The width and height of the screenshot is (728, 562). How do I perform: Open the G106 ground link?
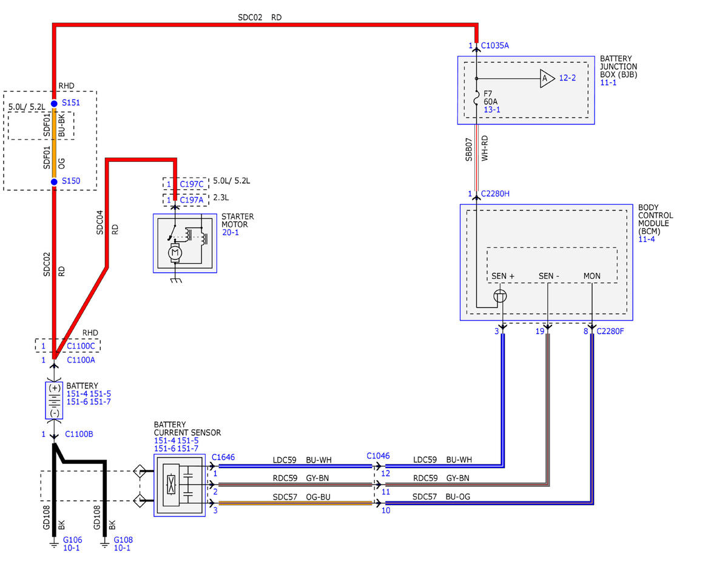72,540
